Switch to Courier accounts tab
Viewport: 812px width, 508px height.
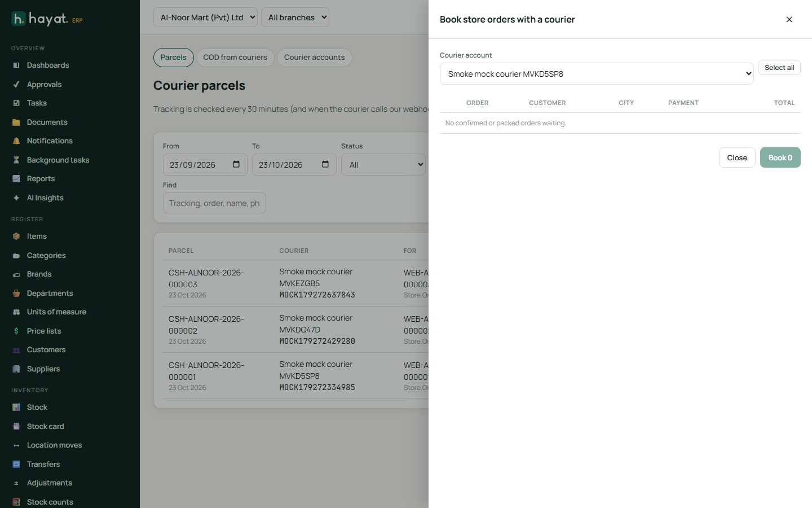314,58
